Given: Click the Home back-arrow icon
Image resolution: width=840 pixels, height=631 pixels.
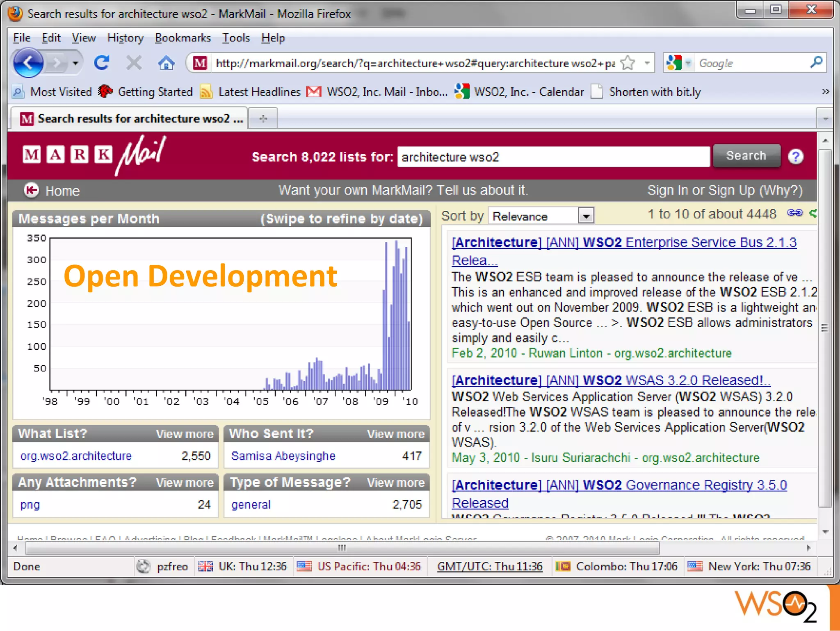Looking at the screenshot, I should point(31,190).
